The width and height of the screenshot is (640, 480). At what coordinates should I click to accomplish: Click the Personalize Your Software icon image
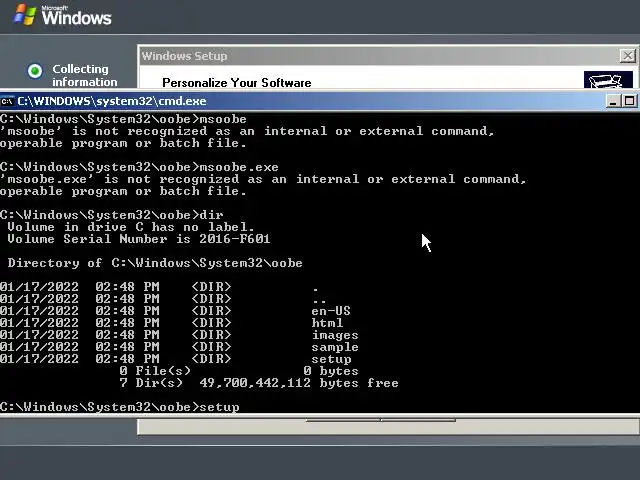(x=608, y=80)
